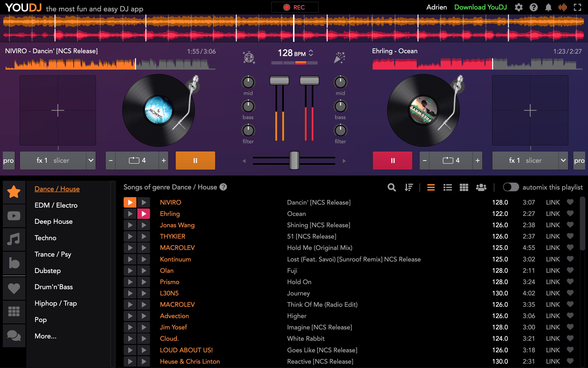Select the Deep House genre

[x=54, y=221]
